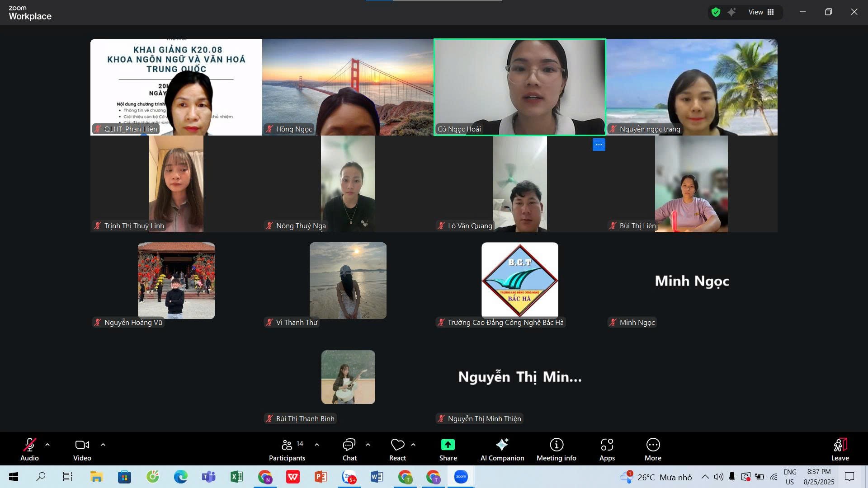Viewport: 868px width, 488px height.
Task: Select Cô Ngọc Hoài's video tile
Action: [519, 87]
